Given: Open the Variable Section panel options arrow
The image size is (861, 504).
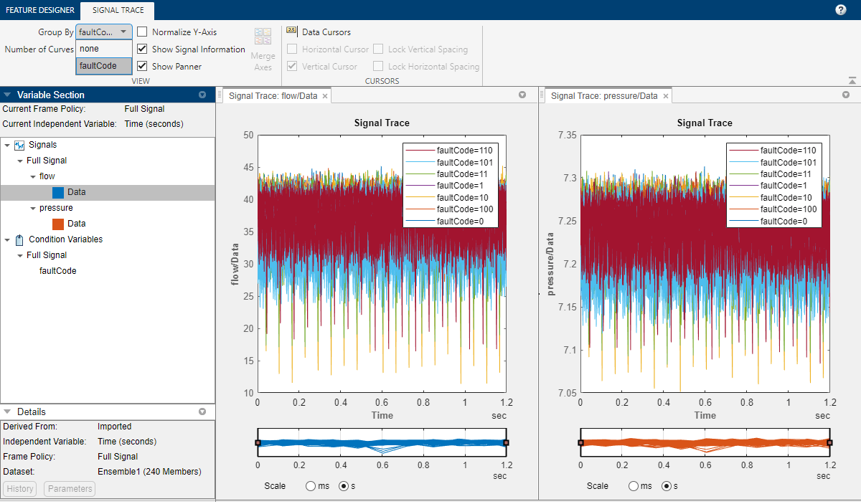Looking at the screenshot, I should [202, 95].
